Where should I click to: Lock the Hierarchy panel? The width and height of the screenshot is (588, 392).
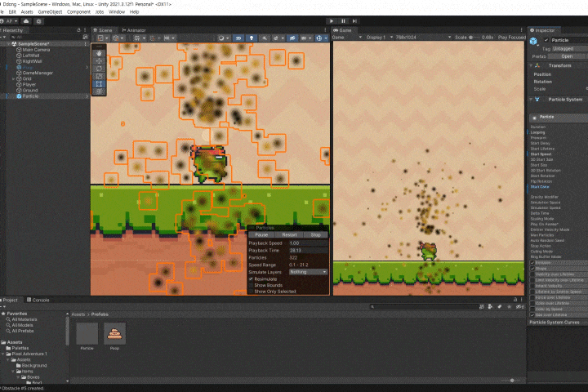(78, 29)
